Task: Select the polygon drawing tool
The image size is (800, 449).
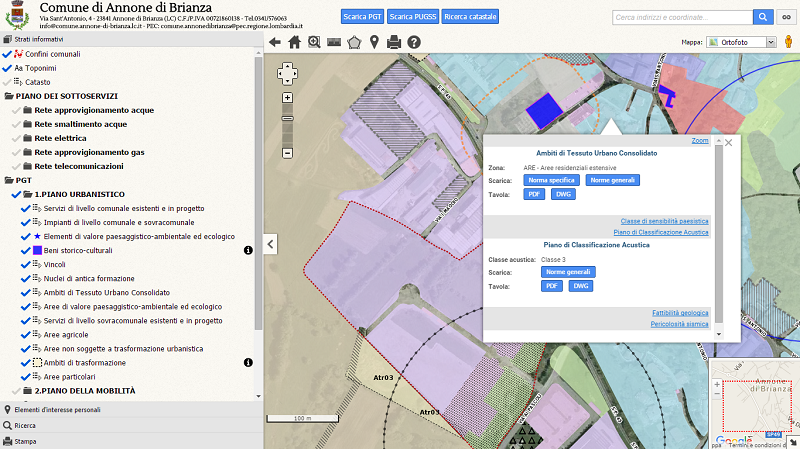Action: pos(354,42)
